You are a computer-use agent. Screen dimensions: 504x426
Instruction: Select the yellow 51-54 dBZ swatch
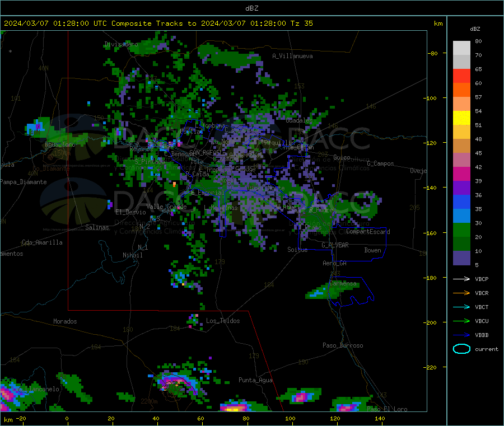coord(461,118)
